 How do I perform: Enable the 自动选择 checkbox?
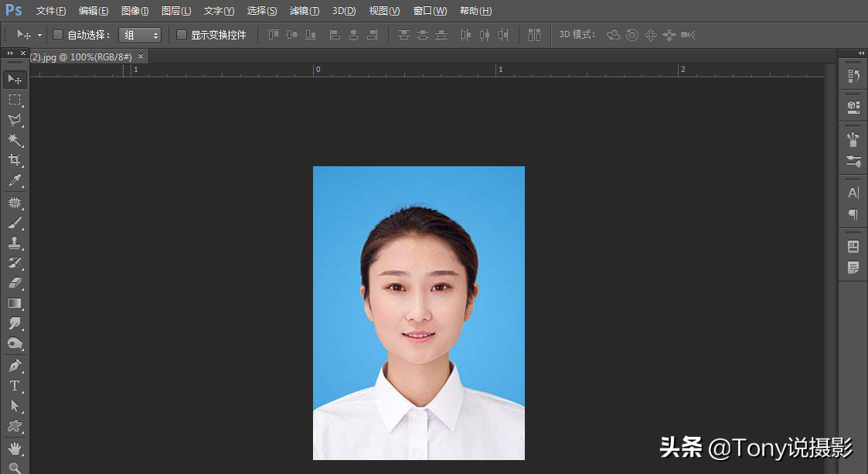pyautogui.click(x=57, y=35)
